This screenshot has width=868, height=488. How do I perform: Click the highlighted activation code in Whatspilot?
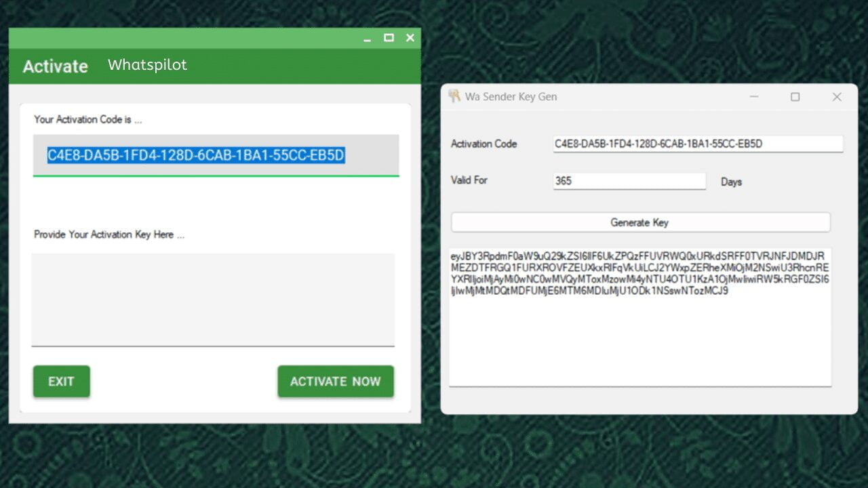point(196,156)
